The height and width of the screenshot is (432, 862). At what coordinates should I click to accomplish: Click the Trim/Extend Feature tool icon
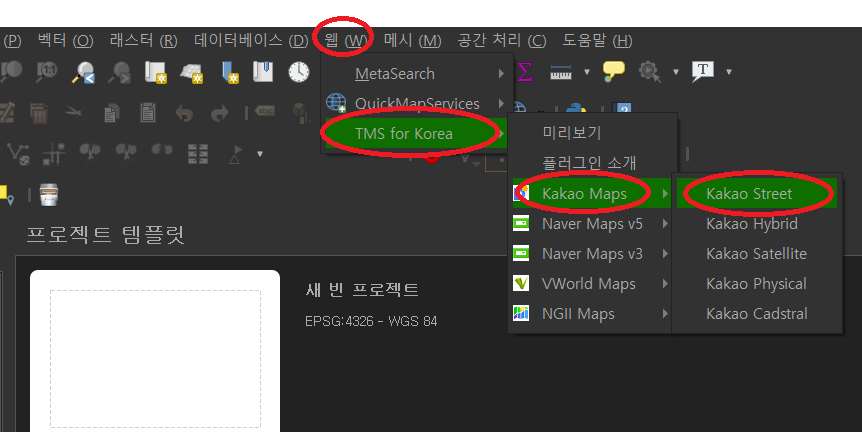(54, 154)
